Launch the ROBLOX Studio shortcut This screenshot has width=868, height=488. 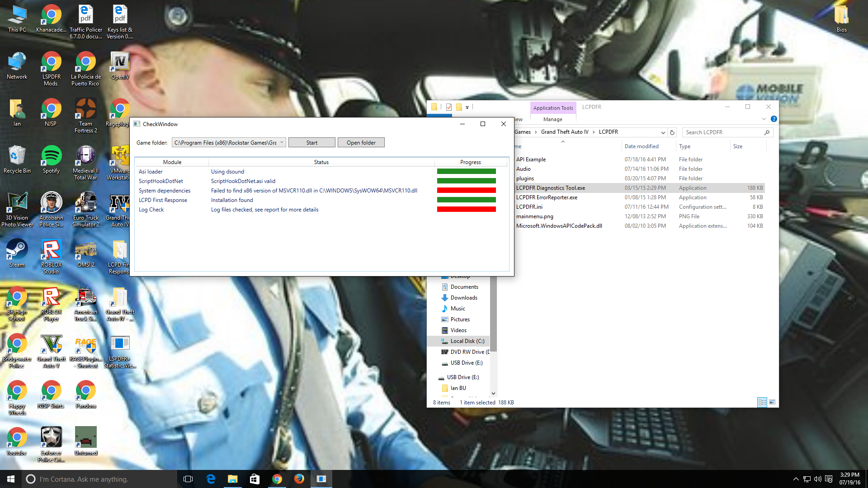[51, 250]
